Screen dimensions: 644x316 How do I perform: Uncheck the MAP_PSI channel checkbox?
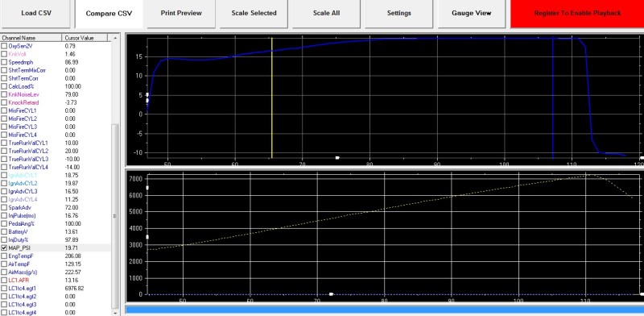[x=4, y=247]
